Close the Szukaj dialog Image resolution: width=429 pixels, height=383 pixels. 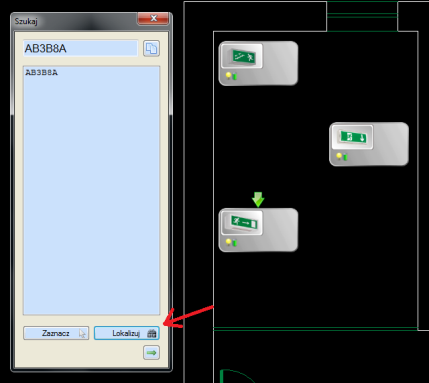click(153, 18)
